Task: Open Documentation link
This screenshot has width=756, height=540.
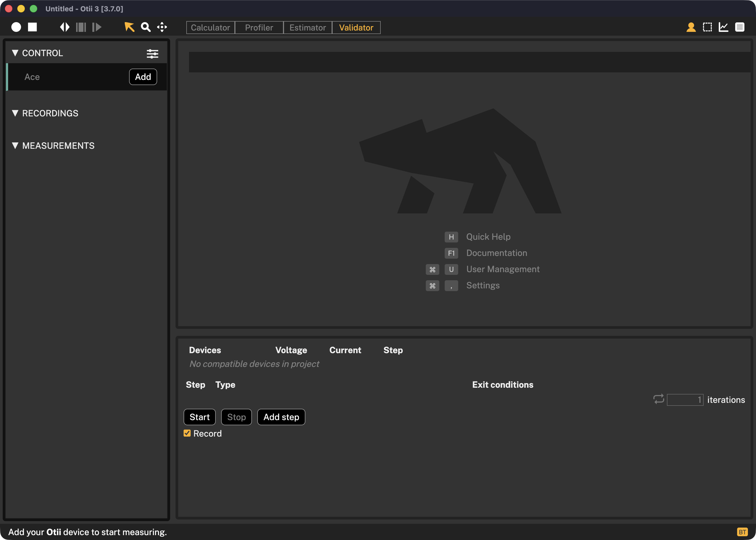Action: [x=497, y=253]
